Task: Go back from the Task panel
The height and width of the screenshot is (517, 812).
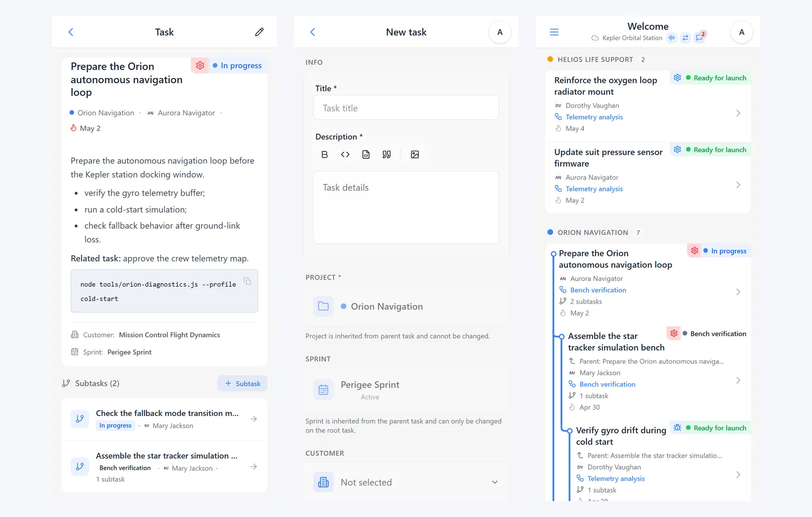Action: click(x=71, y=32)
